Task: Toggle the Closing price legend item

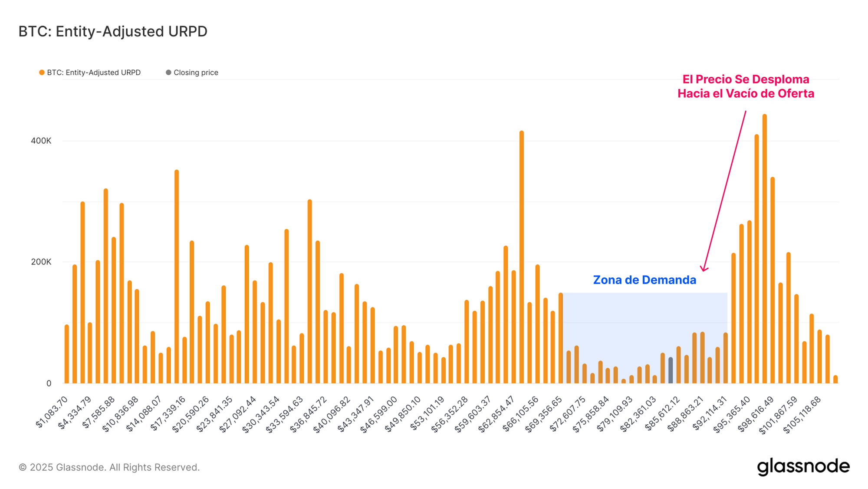Action: (x=195, y=73)
